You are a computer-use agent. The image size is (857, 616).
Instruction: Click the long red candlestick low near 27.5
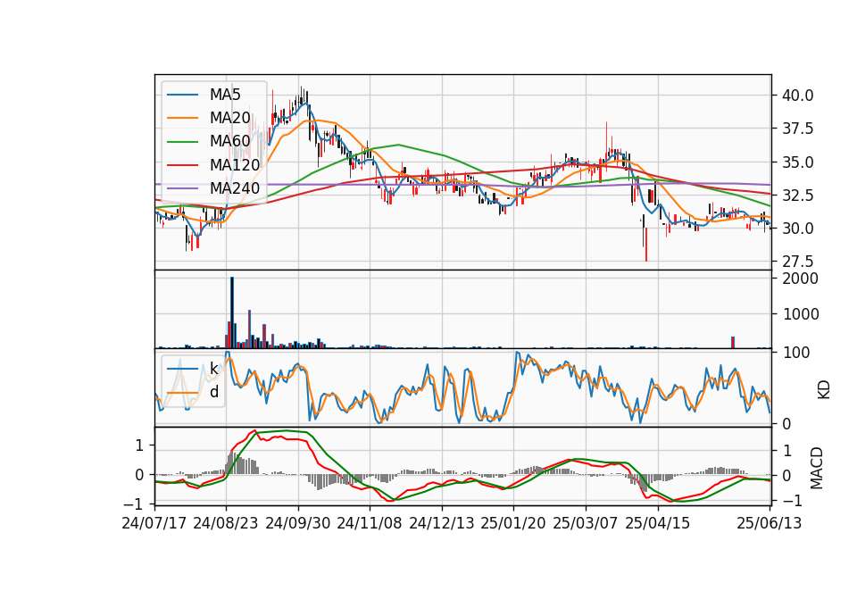point(646,245)
